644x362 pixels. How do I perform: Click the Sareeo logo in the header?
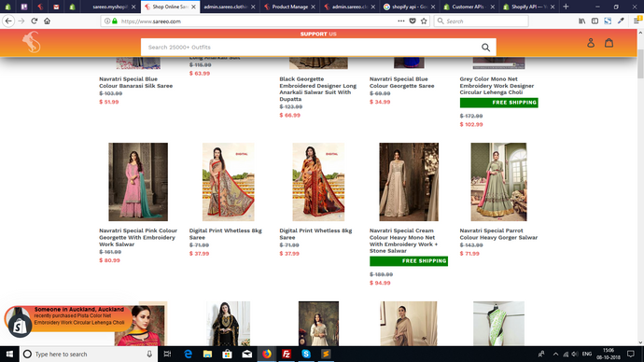point(32,42)
